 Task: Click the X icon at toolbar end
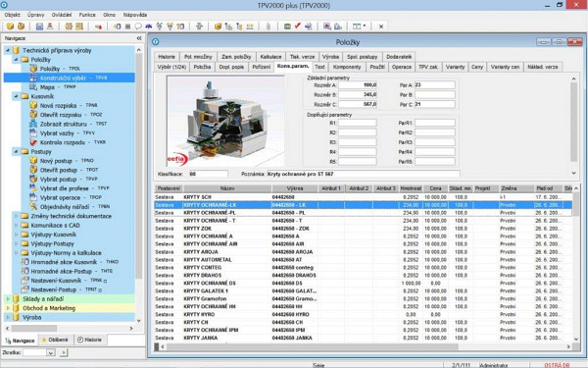click(x=381, y=26)
